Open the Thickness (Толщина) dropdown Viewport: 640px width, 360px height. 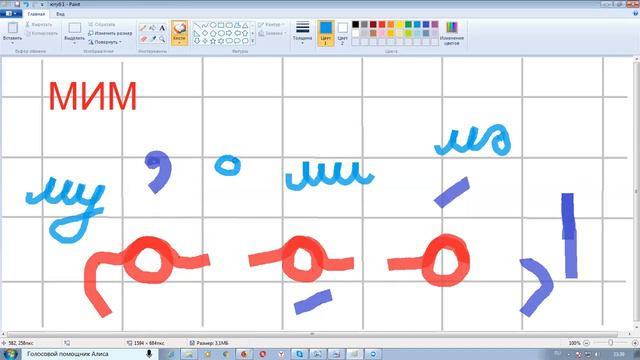pos(302,33)
